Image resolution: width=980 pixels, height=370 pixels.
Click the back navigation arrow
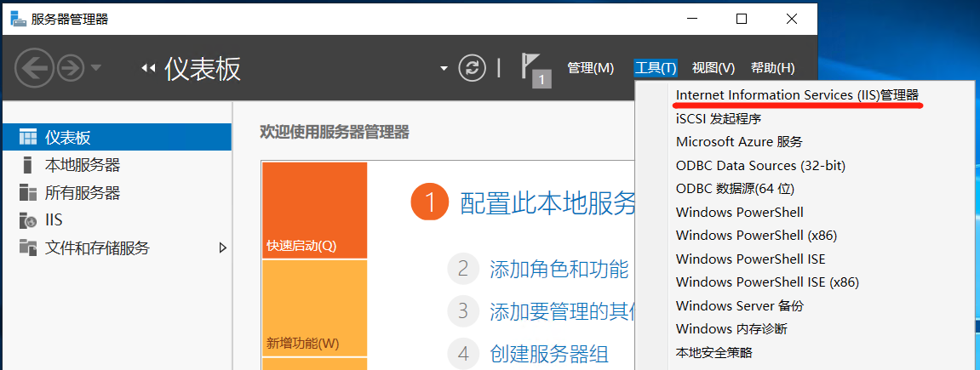pyautogui.click(x=34, y=68)
